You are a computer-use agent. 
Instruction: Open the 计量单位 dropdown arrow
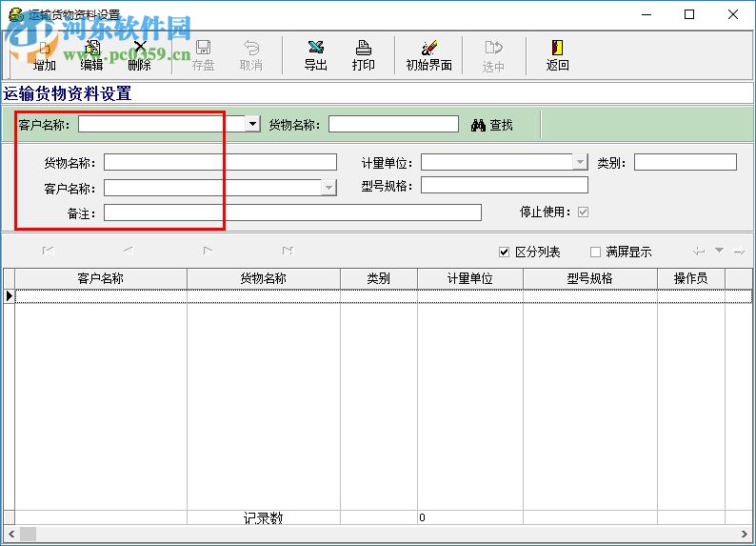point(580,162)
